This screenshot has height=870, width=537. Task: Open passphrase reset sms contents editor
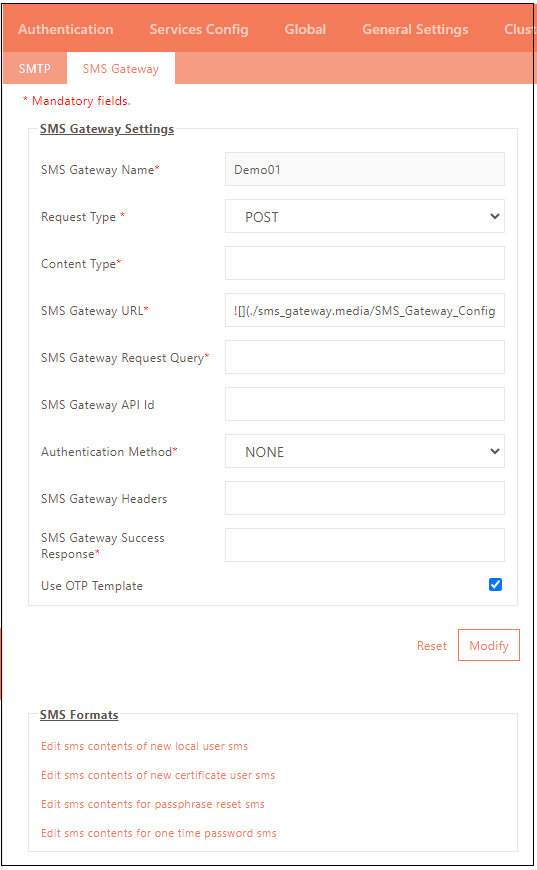click(x=153, y=804)
